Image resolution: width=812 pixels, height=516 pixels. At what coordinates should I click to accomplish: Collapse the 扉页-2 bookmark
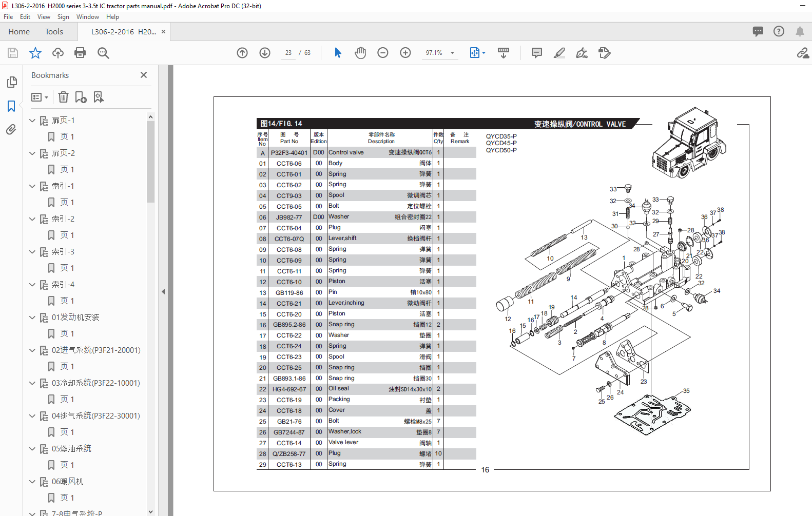click(32, 153)
